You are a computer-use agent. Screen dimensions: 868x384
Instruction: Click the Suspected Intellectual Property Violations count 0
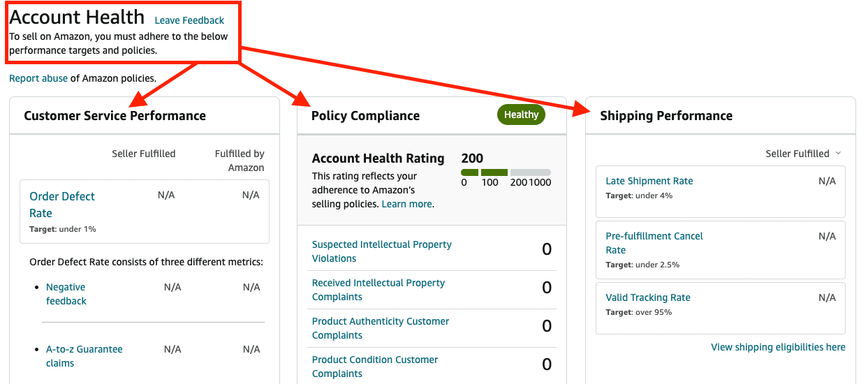point(547,249)
